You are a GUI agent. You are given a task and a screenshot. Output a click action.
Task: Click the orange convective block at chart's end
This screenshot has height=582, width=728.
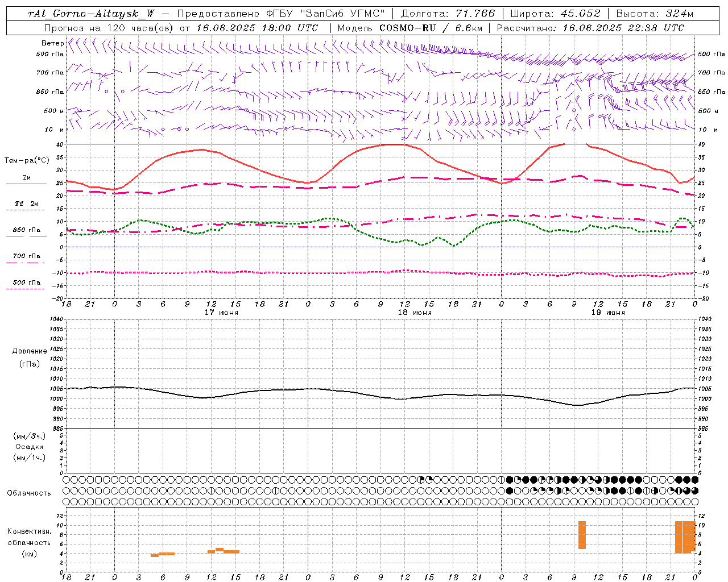point(685,537)
